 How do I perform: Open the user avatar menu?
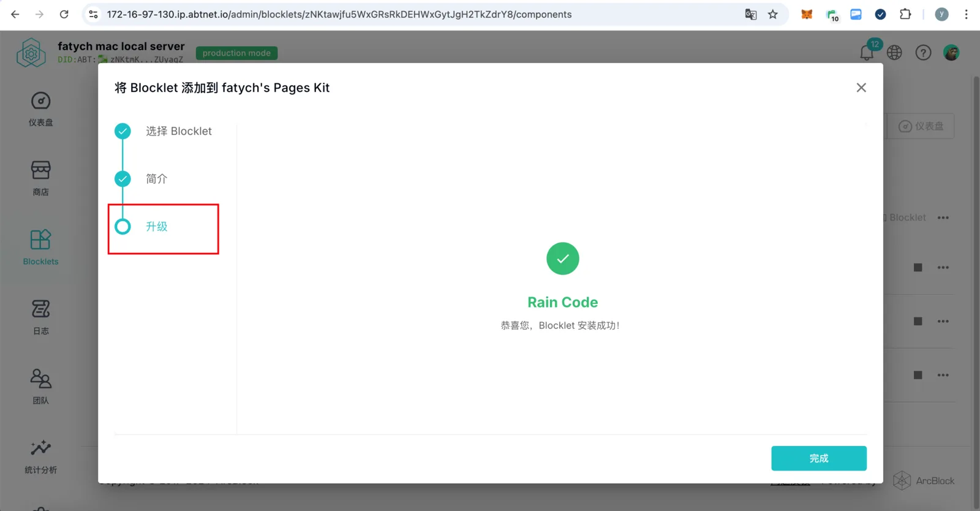coord(951,53)
